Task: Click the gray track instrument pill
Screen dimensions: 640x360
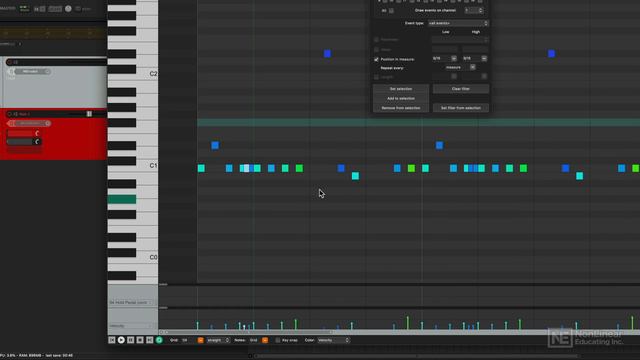Action: tap(30, 71)
